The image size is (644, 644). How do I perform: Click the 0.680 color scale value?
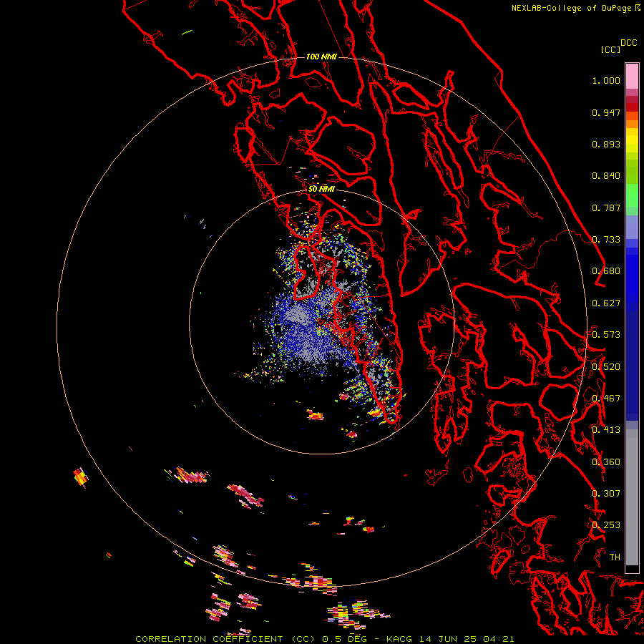606,271
